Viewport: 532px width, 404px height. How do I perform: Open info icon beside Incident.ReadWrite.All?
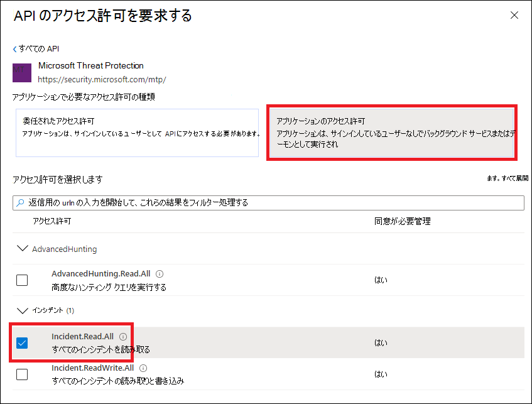click(143, 368)
